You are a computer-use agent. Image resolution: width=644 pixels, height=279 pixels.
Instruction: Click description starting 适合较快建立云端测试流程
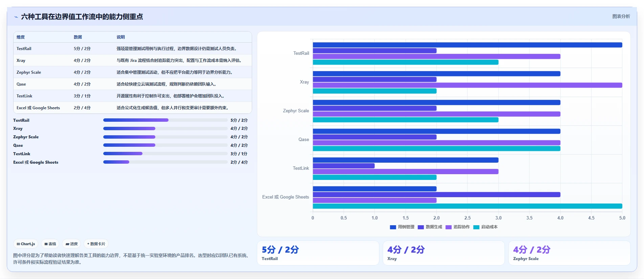coord(166,84)
